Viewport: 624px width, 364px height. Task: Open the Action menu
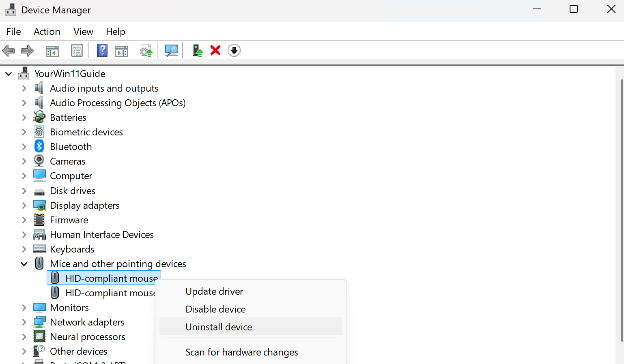(47, 32)
